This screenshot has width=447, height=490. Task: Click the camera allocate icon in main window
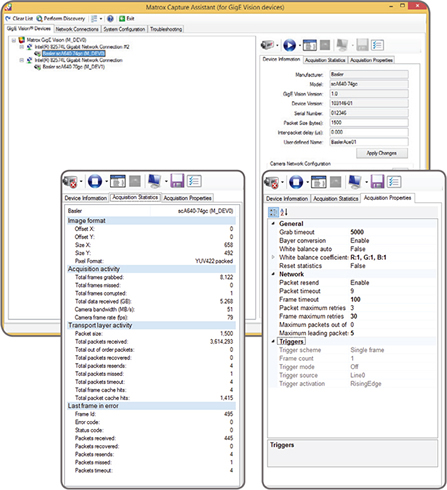(x=267, y=45)
